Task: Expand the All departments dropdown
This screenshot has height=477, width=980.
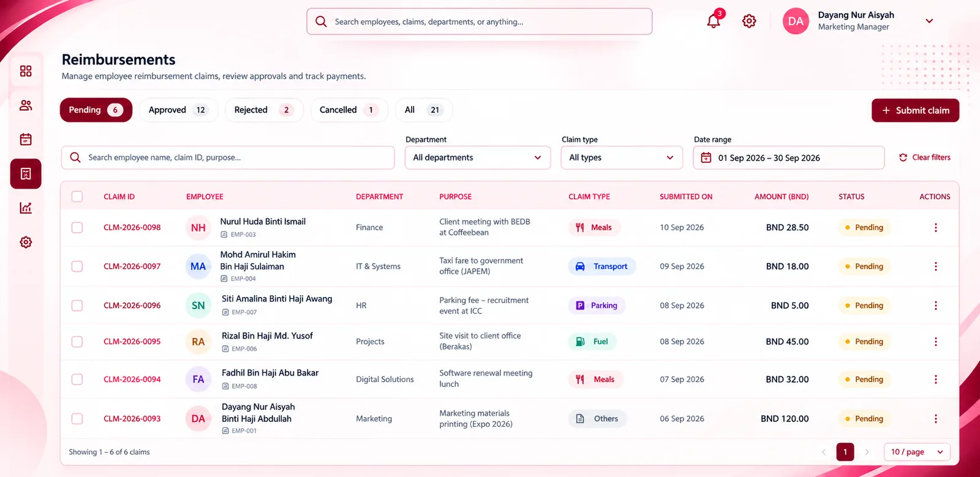Action: click(478, 158)
